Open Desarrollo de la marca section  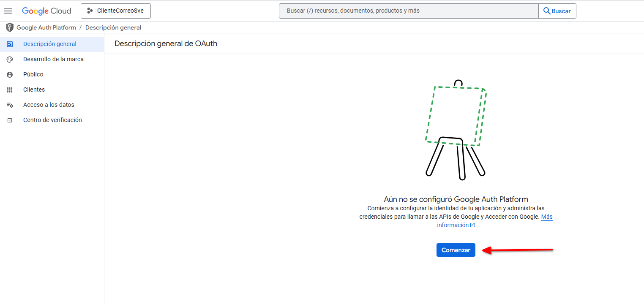coord(53,60)
